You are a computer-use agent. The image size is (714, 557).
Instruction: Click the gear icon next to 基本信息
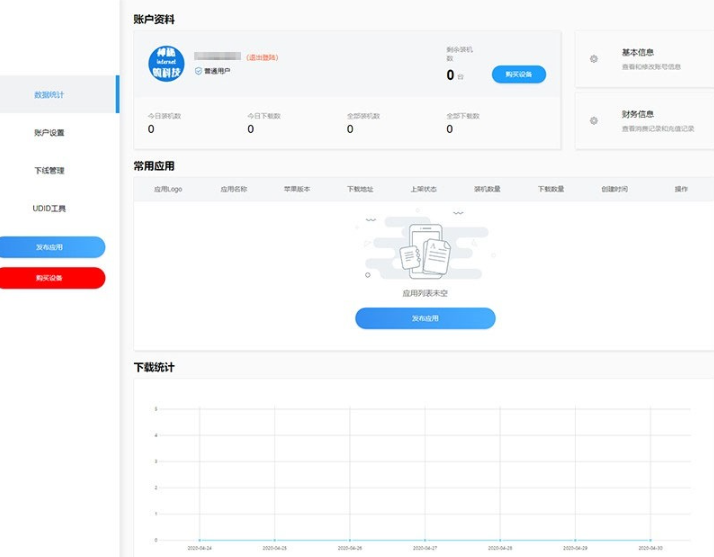[594, 59]
